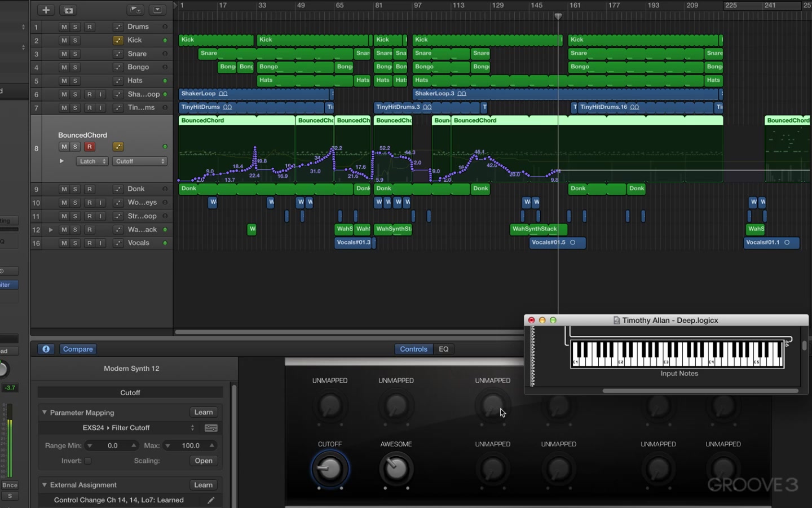Click the CUTOFF knob
Image resolution: width=812 pixels, height=508 pixels.
click(x=330, y=468)
